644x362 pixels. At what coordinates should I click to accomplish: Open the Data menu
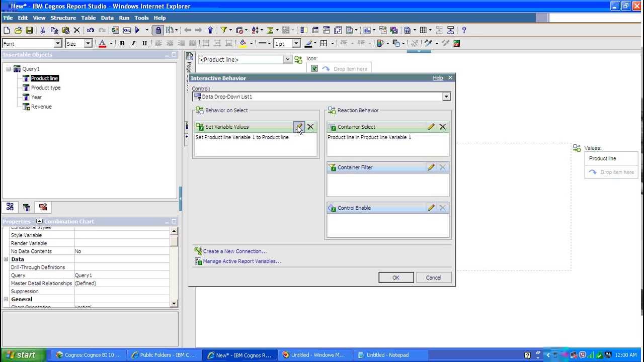[107, 18]
